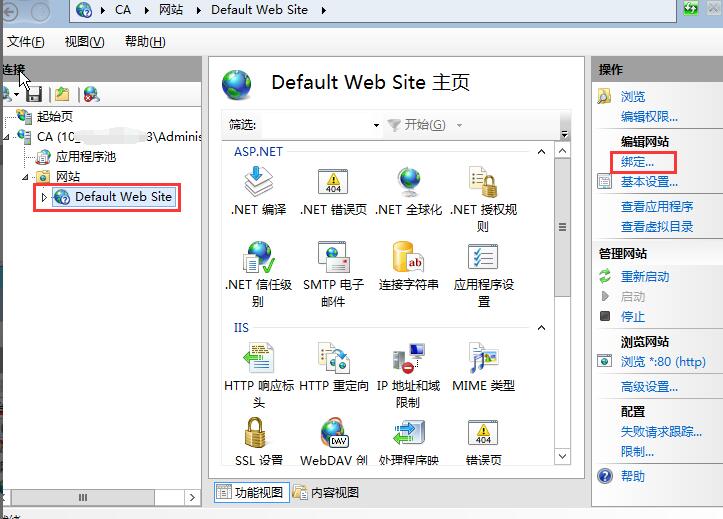Open the .NET 错误页 feature icon
The height and width of the screenshot is (519, 723).
click(333, 182)
